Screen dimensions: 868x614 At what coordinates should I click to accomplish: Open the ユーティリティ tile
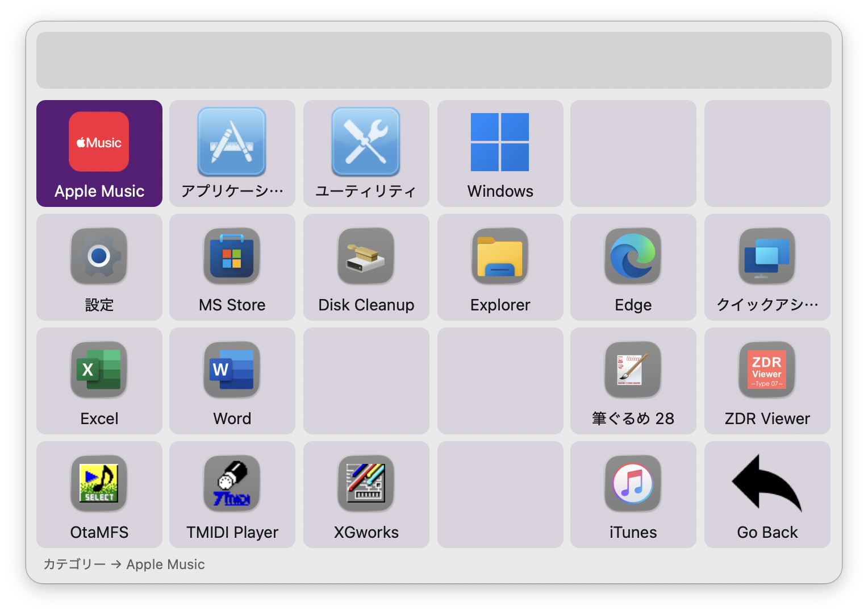tap(366, 153)
